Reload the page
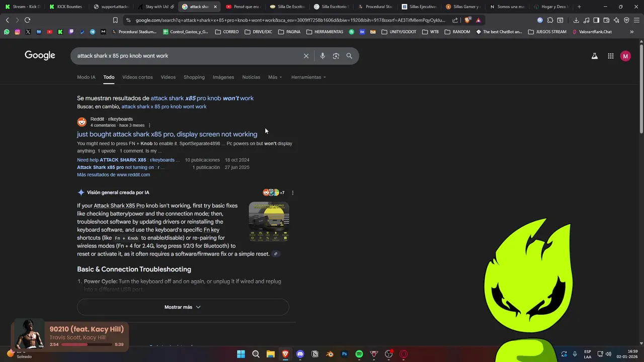644x362 pixels. 27,20
